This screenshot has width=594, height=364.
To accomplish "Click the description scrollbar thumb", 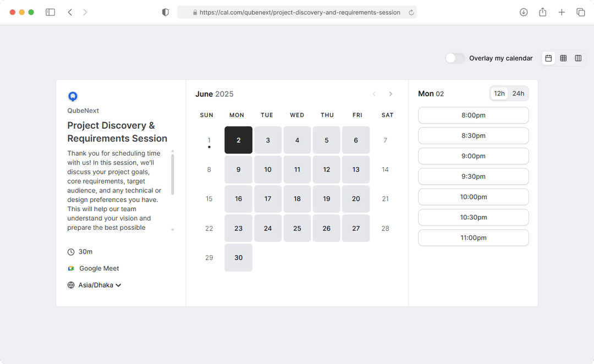I will (173, 174).
